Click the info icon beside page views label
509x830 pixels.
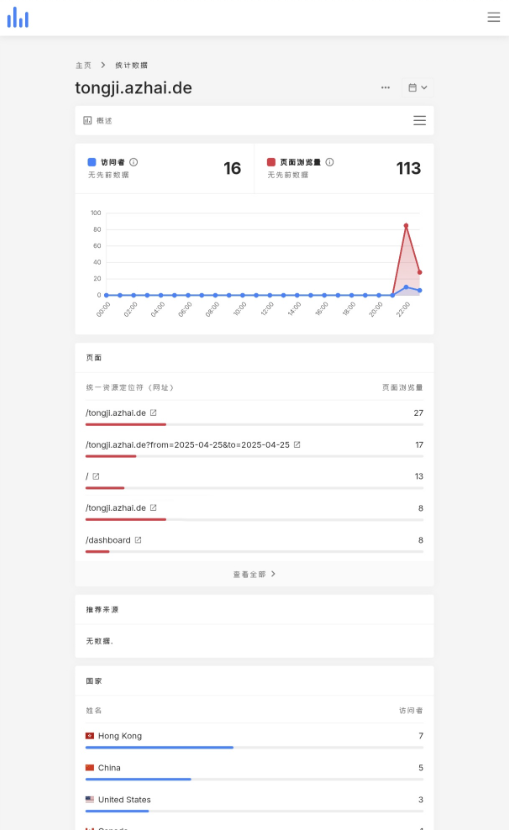click(x=330, y=162)
